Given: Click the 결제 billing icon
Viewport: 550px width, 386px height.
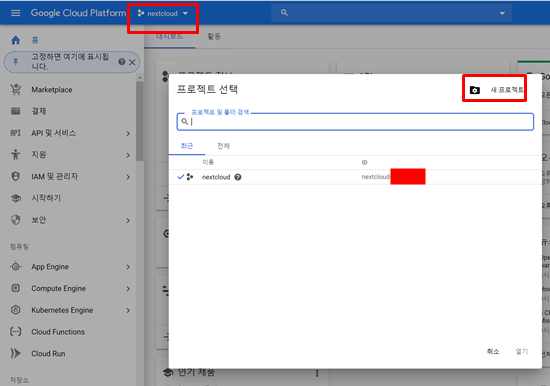Looking at the screenshot, I should point(15,111).
